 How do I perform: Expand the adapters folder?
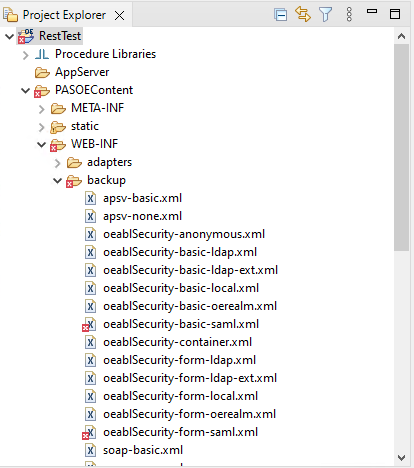click(58, 163)
